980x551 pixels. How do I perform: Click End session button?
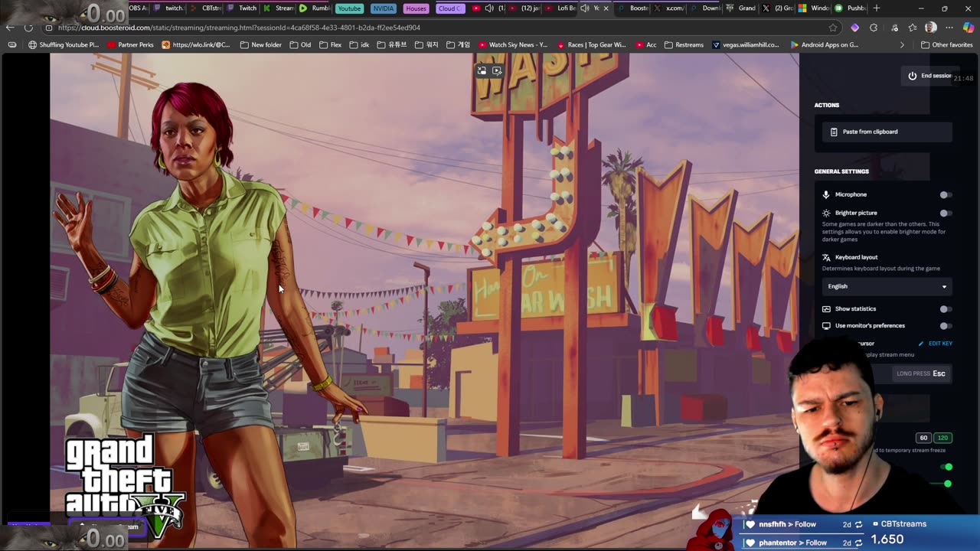(x=929, y=76)
